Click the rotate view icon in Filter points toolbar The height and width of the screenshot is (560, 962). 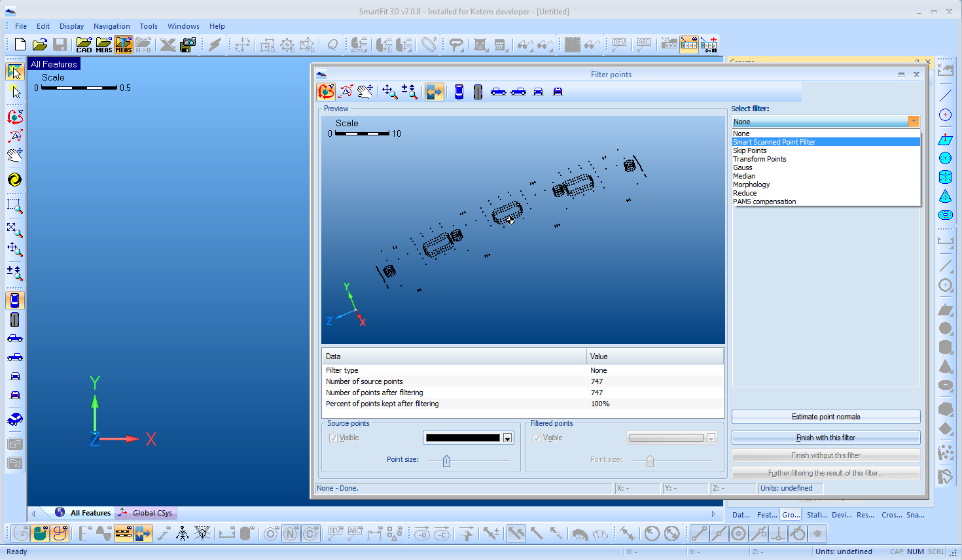click(x=326, y=92)
